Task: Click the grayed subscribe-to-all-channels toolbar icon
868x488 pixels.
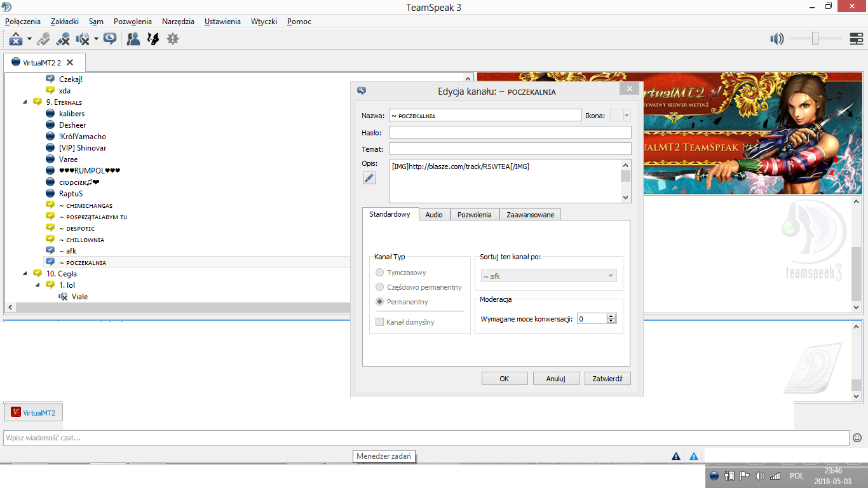Action: click(43, 39)
